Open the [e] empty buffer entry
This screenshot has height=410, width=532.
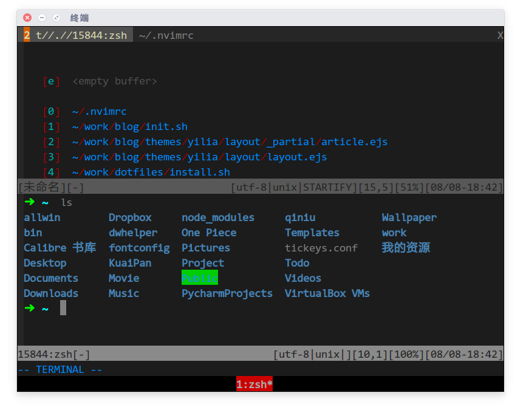[100, 81]
